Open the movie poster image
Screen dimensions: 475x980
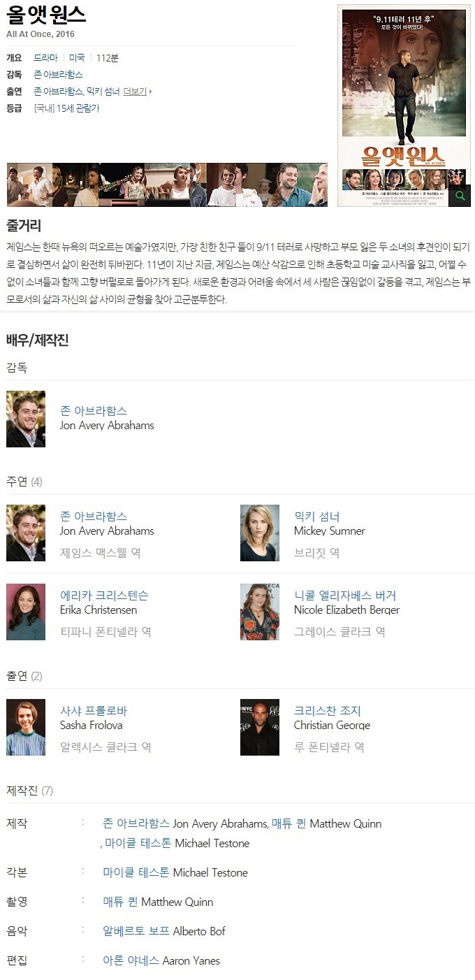click(402, 106)
